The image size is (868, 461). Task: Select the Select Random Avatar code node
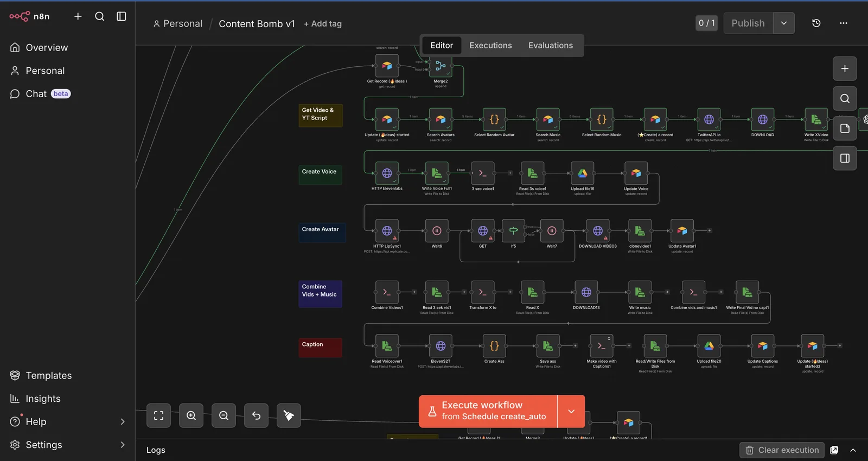(x=494, y=119)
